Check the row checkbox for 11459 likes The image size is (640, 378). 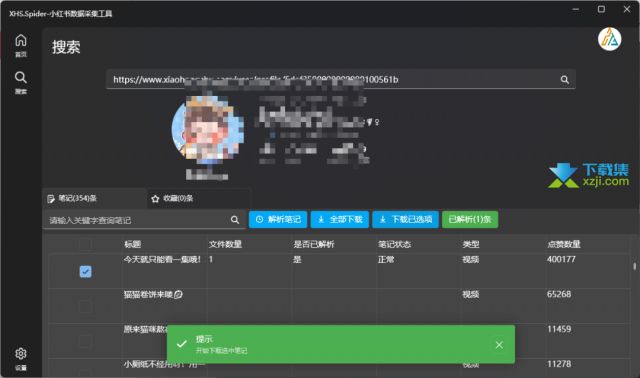[85, 341]
